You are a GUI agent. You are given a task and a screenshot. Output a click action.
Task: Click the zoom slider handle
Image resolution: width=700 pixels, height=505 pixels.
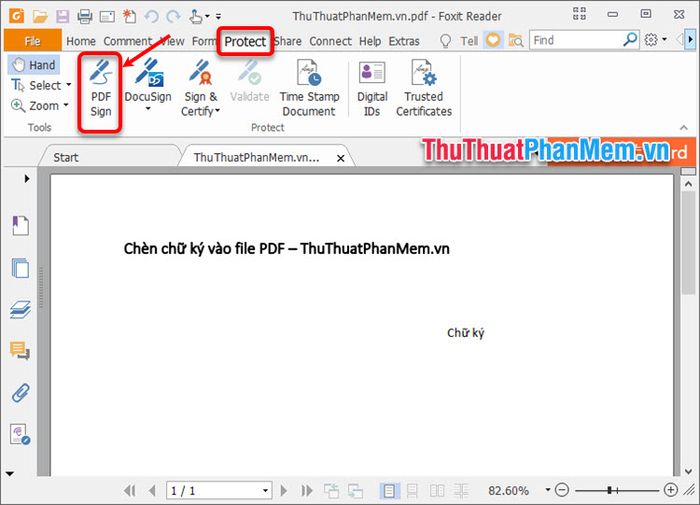[609, 490]
